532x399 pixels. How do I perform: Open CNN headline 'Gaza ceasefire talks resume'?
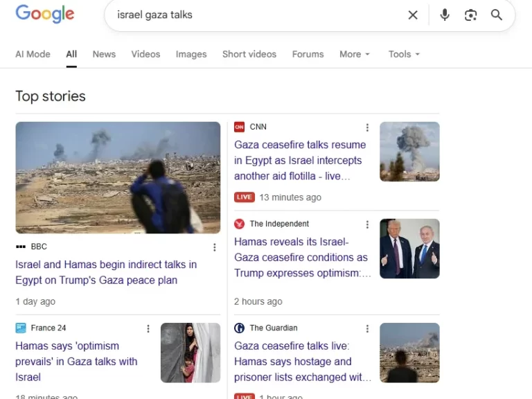(300, 161)
